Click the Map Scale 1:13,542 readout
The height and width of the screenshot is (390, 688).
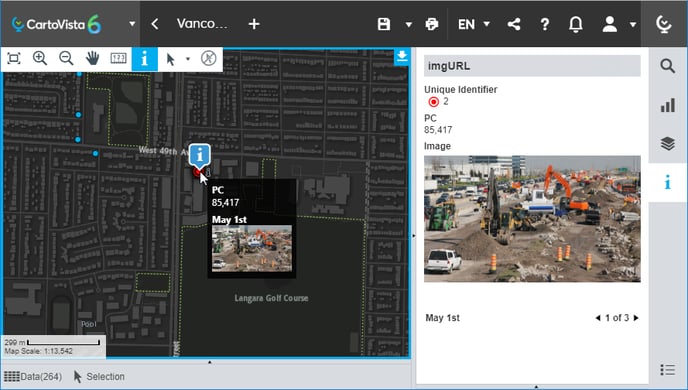39,351
